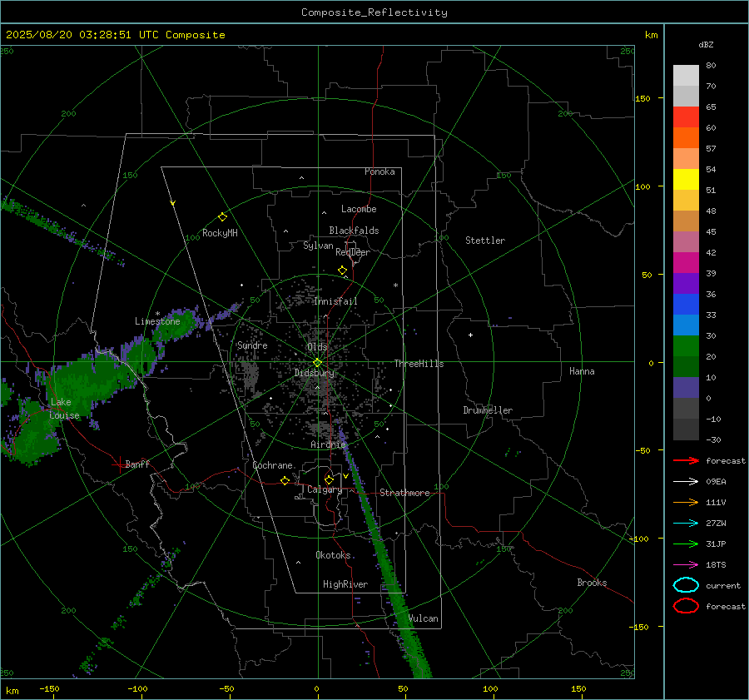The height and width of the screenshot is (700, 749).
Task: Click the Airdrie label
Action: click(328, 444)
